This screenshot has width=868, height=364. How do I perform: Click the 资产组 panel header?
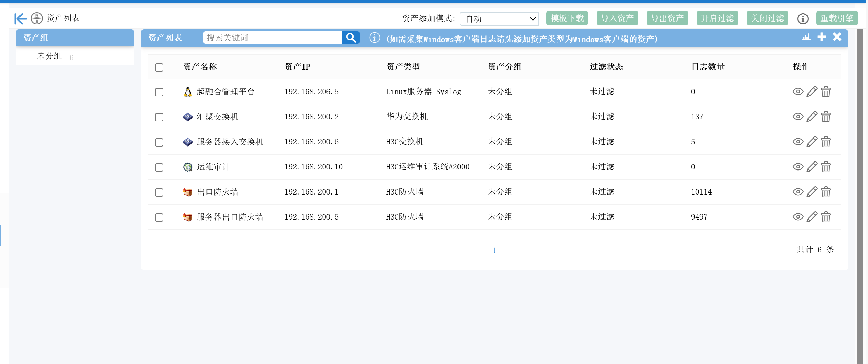[75, 38]
